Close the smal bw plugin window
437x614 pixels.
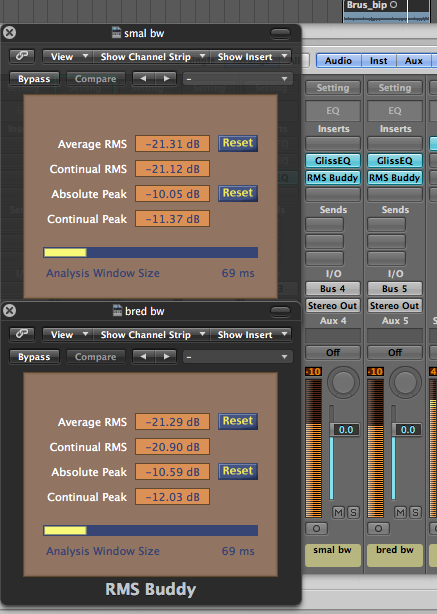9,33
